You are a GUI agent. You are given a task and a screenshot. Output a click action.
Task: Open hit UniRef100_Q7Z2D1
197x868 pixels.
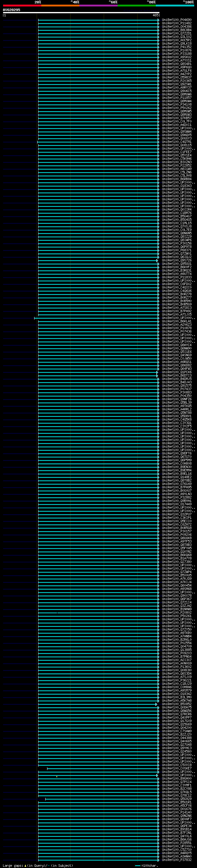pos(176,33)
